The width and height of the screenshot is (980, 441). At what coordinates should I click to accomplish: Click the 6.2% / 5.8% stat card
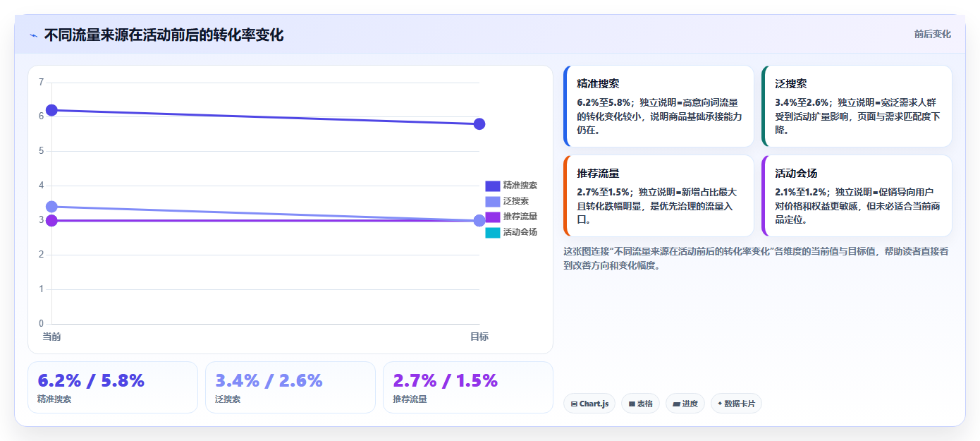pyautogui.click(x=113, y=387)
